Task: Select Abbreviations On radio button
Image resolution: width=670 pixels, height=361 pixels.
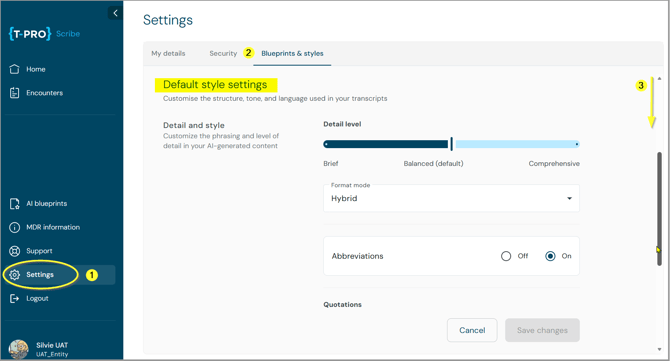Action: (x=550, y=256)
